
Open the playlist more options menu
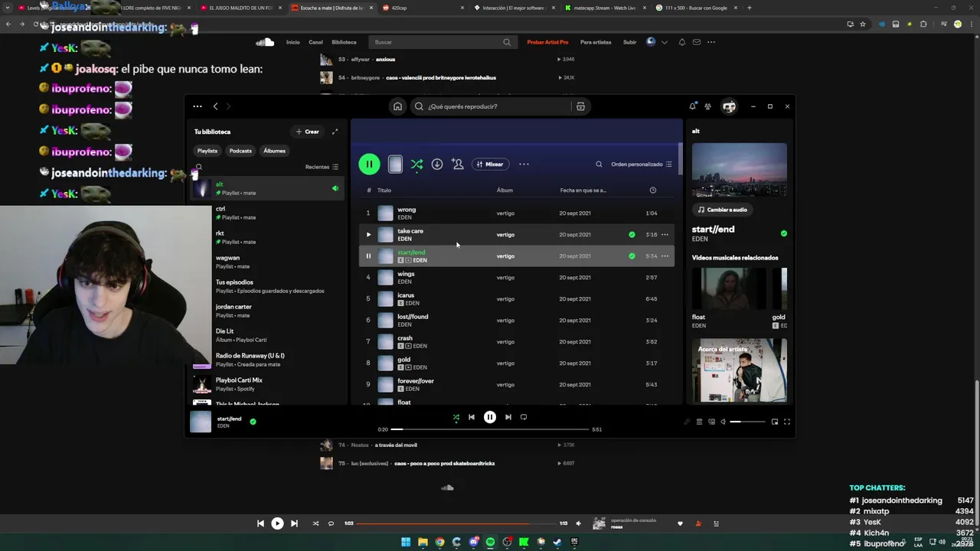[x=524, y=164]
